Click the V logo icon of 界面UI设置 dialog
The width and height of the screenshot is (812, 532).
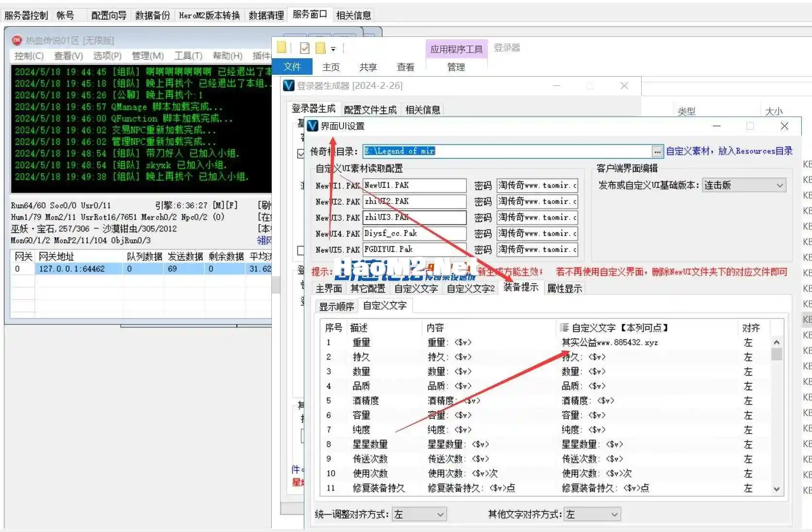click(x=313, y=126)
